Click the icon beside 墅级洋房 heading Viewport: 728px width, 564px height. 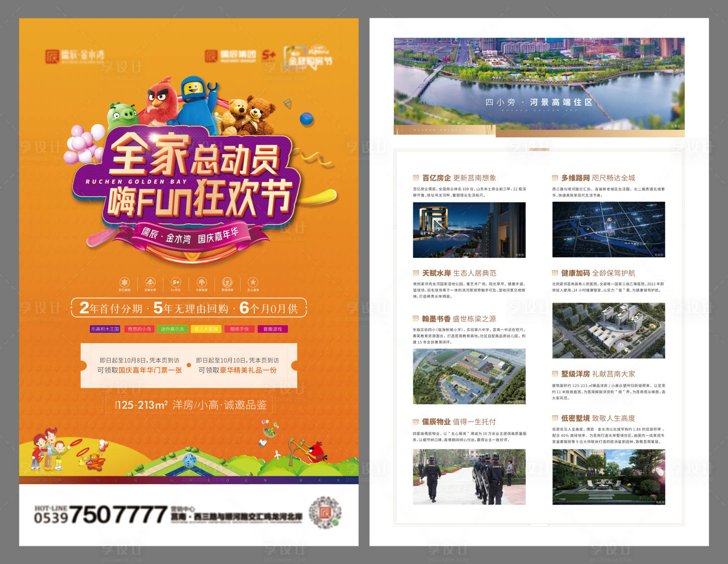(x=555, y=374)
